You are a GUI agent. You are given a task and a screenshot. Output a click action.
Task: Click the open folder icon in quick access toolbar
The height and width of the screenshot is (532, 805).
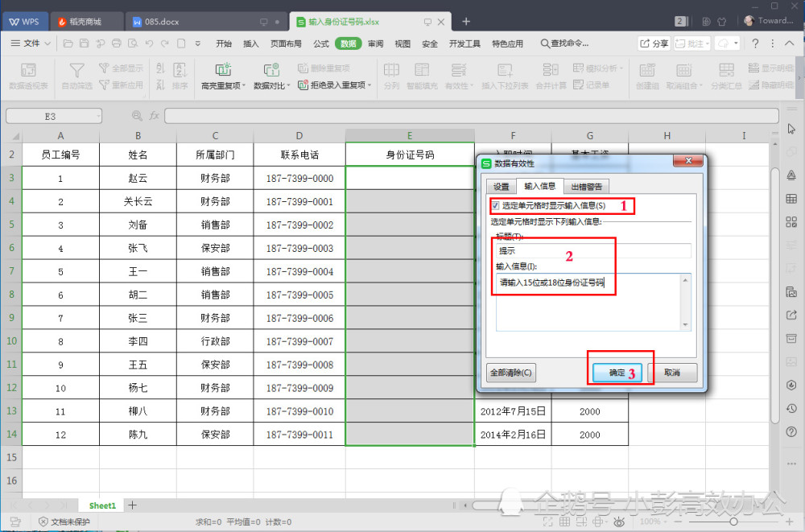pyautogui.click(x=68, y=43)
